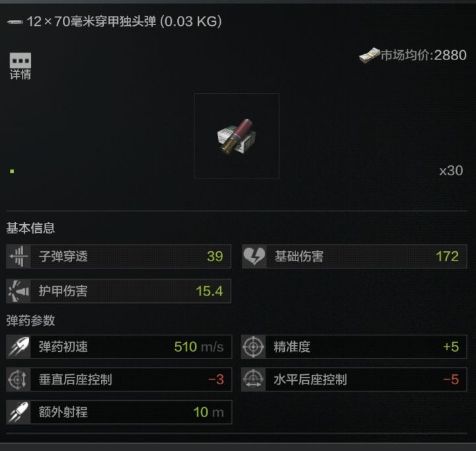Click the 水平后座控制 horizontal recoil icon
Viewport: 476px width, 451px height.
(x=253, y=380)
